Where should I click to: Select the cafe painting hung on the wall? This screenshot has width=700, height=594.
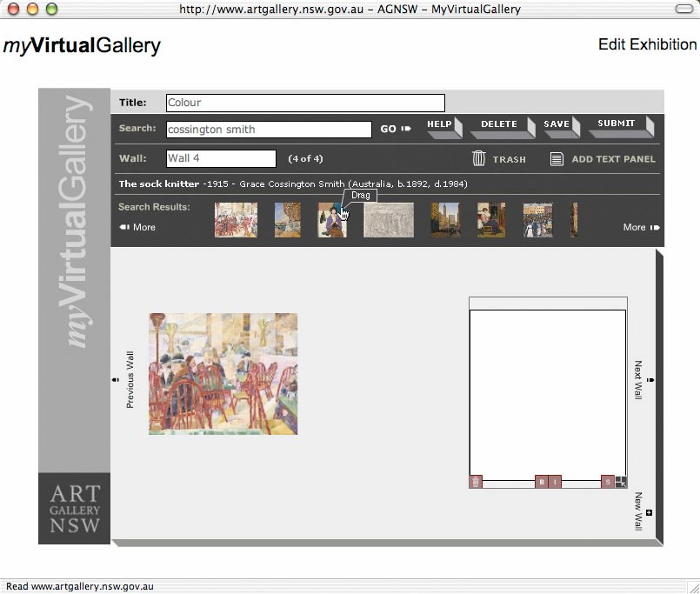(x=223, y=374)
